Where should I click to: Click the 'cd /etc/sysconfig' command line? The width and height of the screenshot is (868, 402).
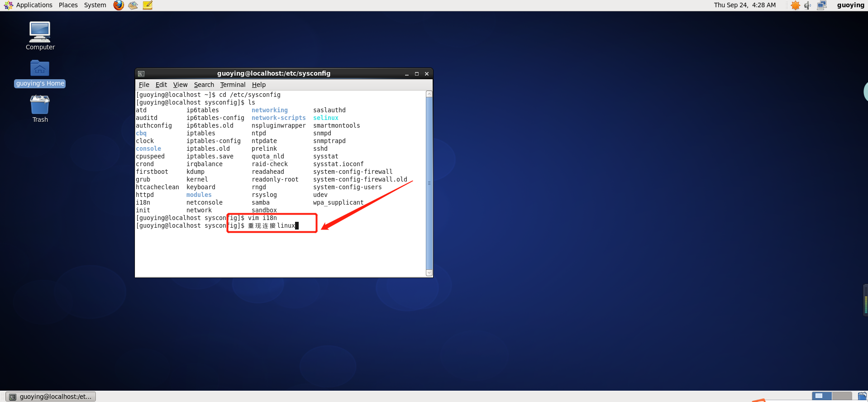(250, 95)
